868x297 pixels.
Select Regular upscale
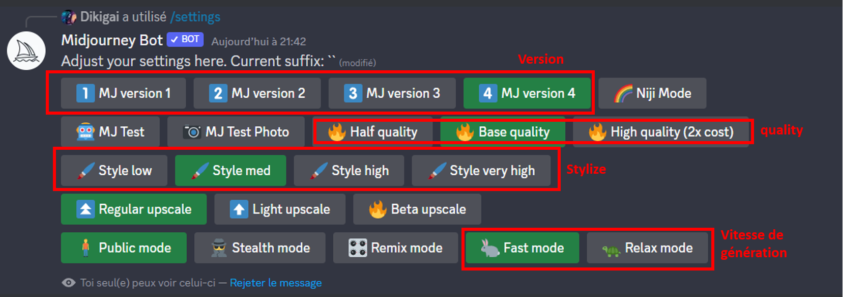(134, 209)
